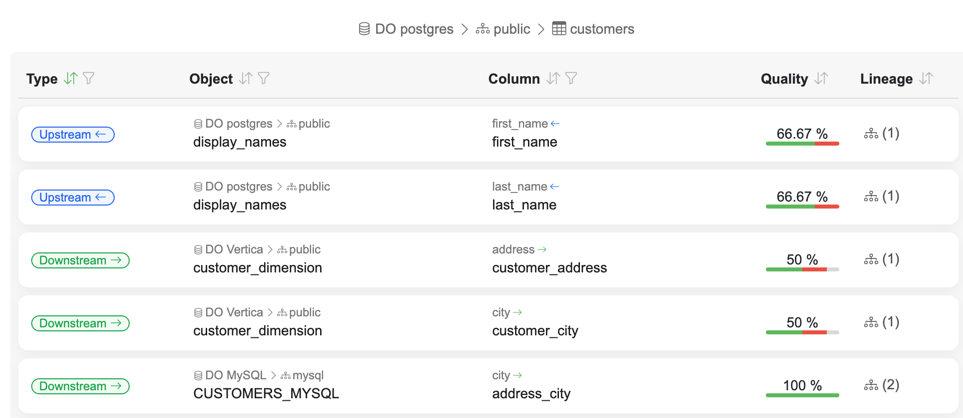
Task: Sort the table by Lineage
Action: pyautogui.click(x=926, y=78)
